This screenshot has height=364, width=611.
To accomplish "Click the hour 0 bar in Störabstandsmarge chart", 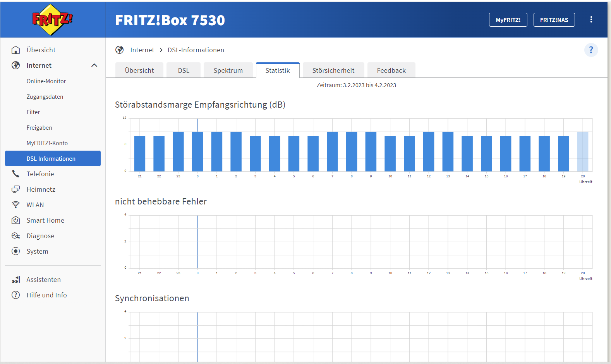I will click(197, 151).
